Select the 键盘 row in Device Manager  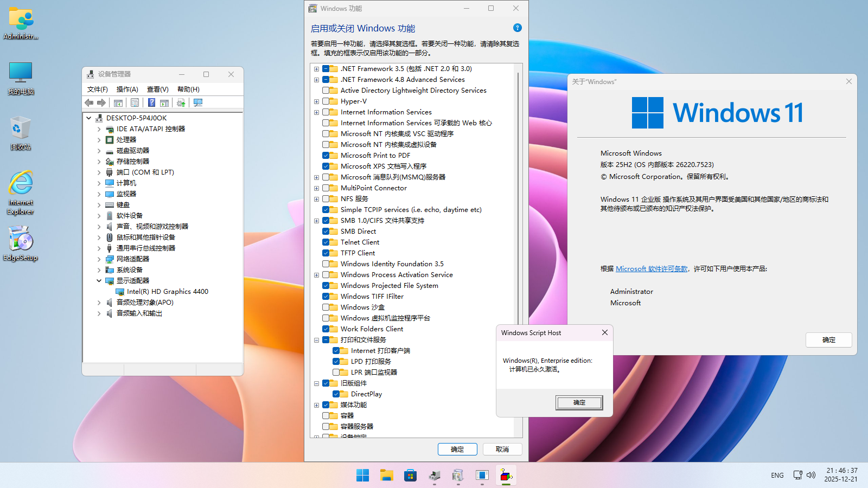pyautogui.click(x=123, y=204)
